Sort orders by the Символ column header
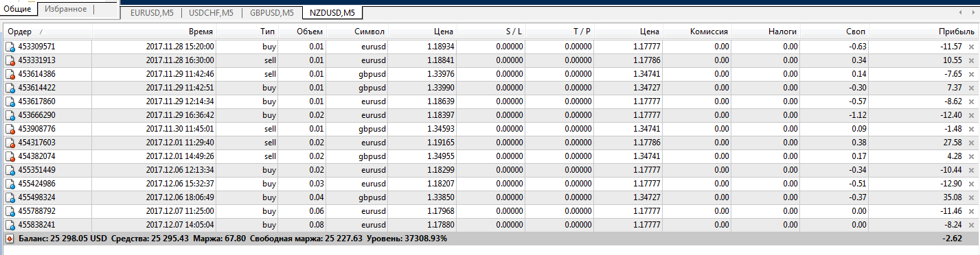 369,32
